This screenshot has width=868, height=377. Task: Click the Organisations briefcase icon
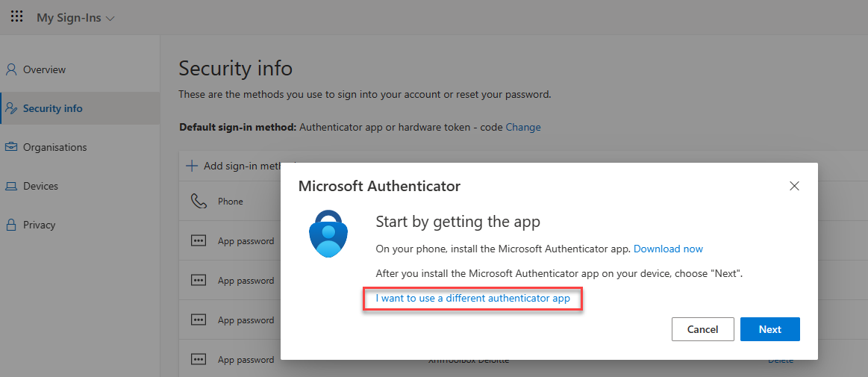11,147
